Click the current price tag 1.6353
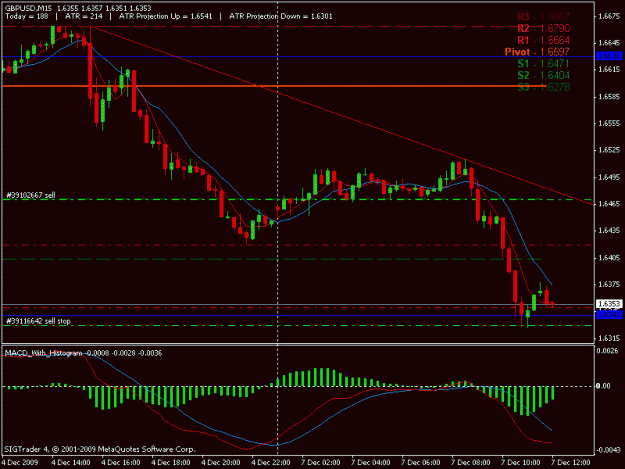Screen dimensions: 625x469 [x=609, y=304]
